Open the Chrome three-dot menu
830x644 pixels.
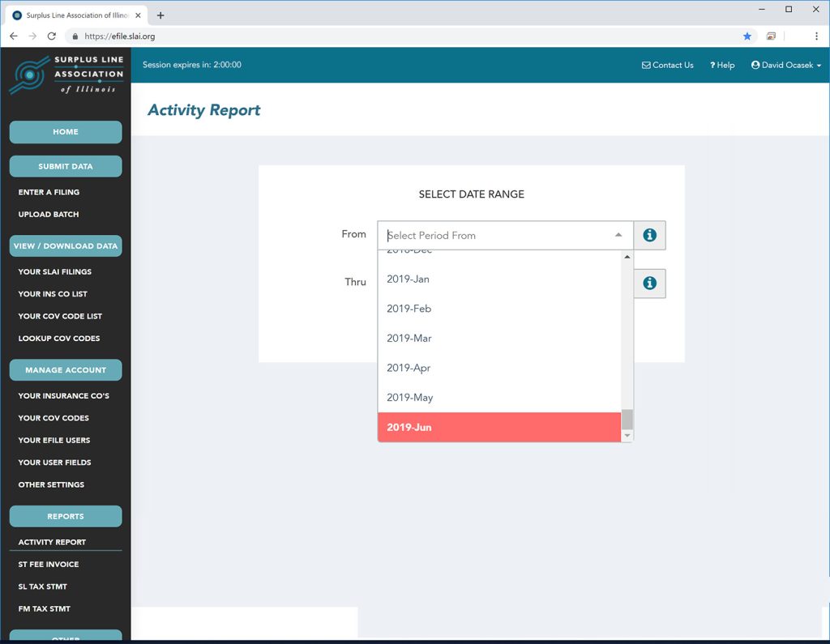(x=816, y=36)
